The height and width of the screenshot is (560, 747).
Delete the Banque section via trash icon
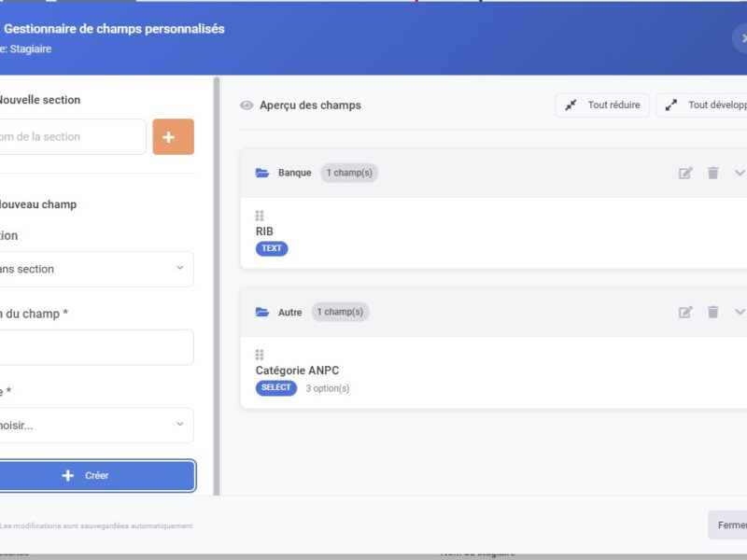coord(713,173)
